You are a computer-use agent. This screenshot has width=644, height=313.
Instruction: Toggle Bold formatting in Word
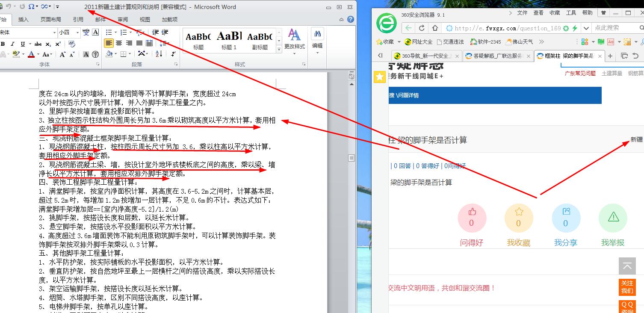click(3, 44)
